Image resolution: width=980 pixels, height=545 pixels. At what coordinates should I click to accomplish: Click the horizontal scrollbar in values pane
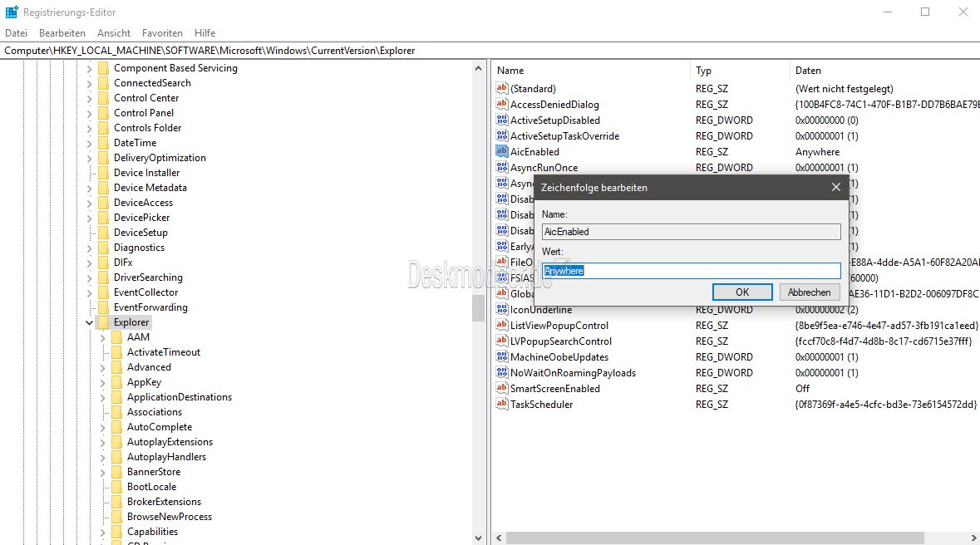[x=714, y=538]
